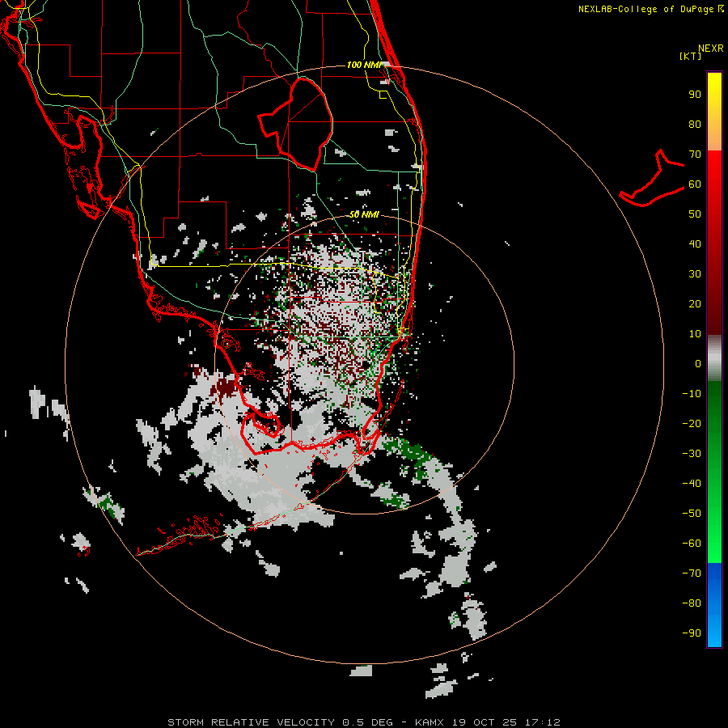Click the -10 knot scale label

692,394
